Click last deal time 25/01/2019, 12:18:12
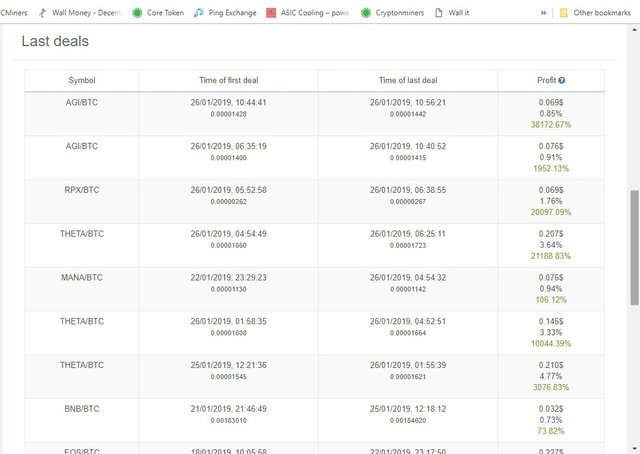 [408, 409]
